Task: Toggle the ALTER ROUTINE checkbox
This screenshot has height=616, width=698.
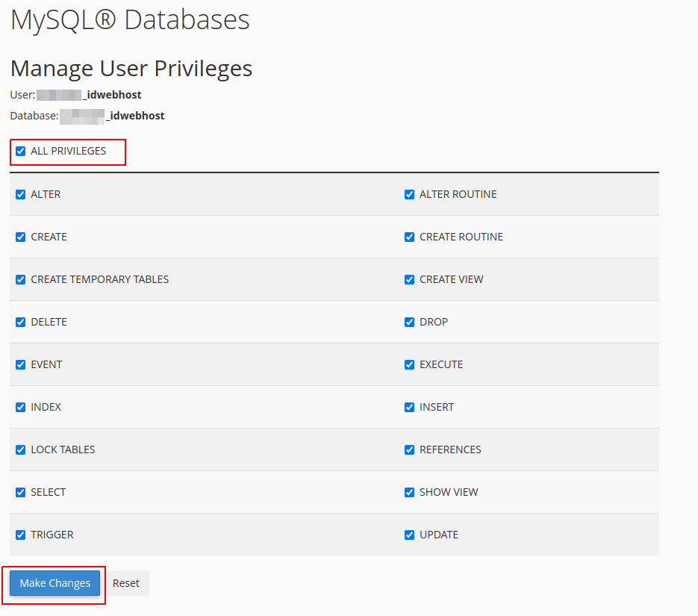Action: tap(410, 194)
